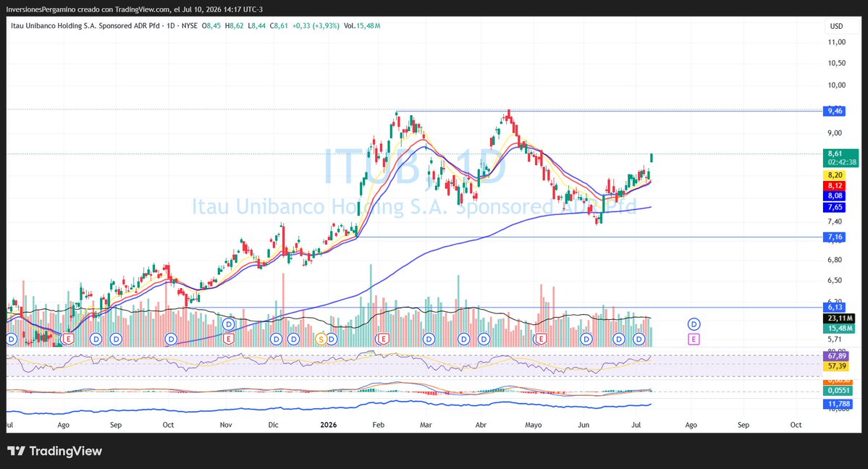The height and width of the screenshot is (469, 868).
Task: Click the H8,62 high value in the header
Action: (x=234, y=25)
